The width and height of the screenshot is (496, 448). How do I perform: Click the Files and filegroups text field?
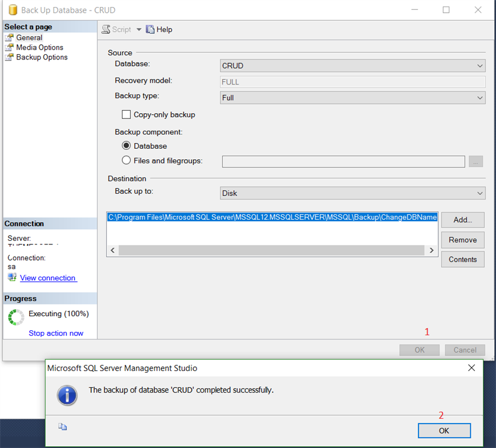pyautogui.click(x=343, y=162)
